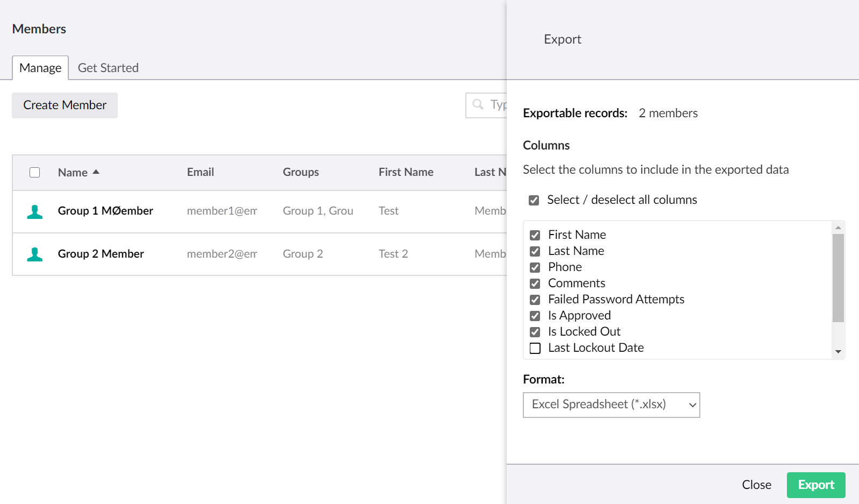Image resolution: width=859 pixels, height=504 pixels.
Task: Click the member2@em email cell
Action: point(222,254)
